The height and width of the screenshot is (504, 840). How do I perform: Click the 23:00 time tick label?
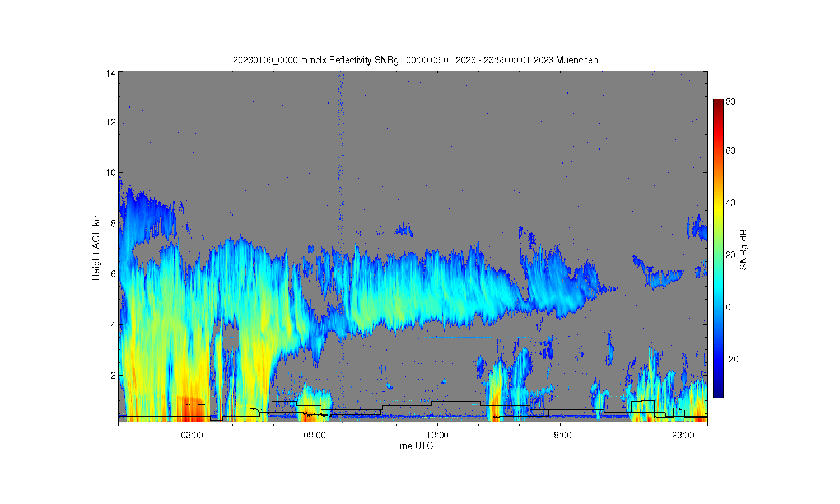pos(683,435)
